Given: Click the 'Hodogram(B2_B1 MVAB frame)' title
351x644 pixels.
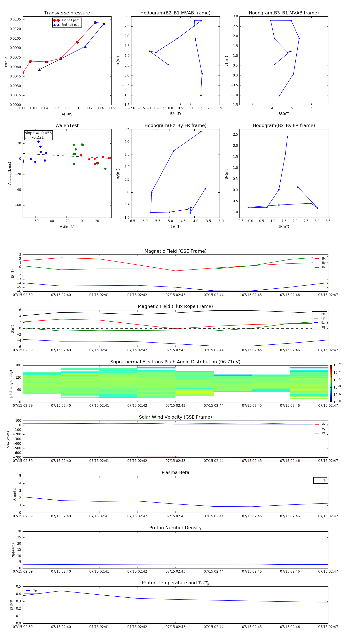Looking at the screenshot, I should tap(175, 13).
